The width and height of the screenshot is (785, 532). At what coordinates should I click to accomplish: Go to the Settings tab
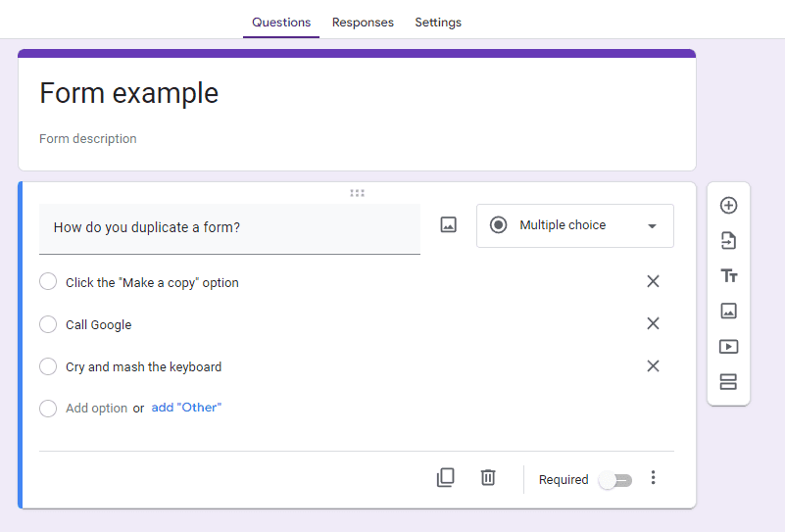438,23
